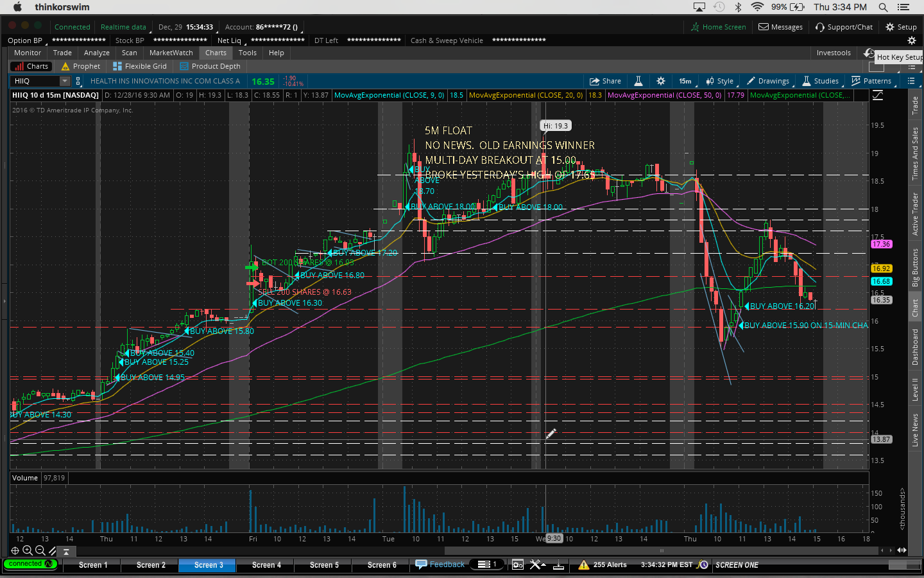Open the Studies dropdown menu
Screen dimensions: 924x578
(x=821, y=81)
